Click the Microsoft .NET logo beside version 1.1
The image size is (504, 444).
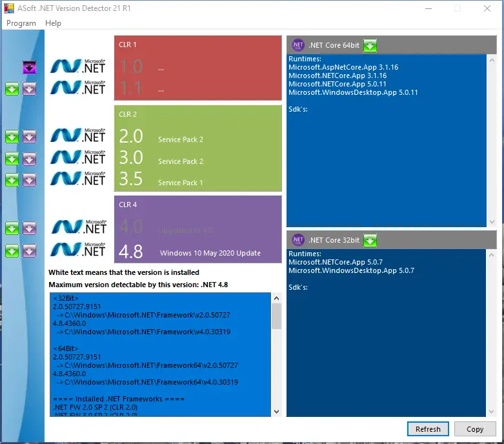pyautogui.click(x=78, y=88)
